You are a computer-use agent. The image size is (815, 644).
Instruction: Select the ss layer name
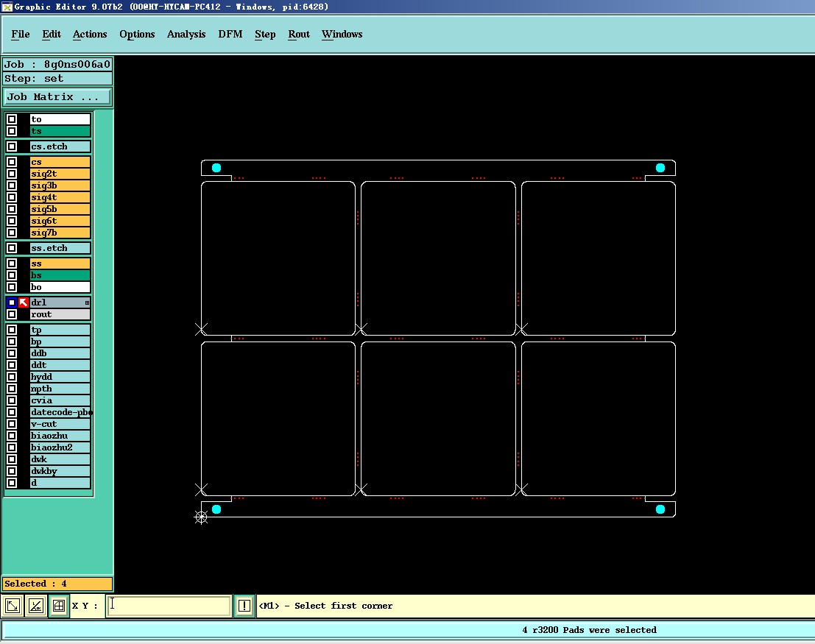(x=60, y=263)
